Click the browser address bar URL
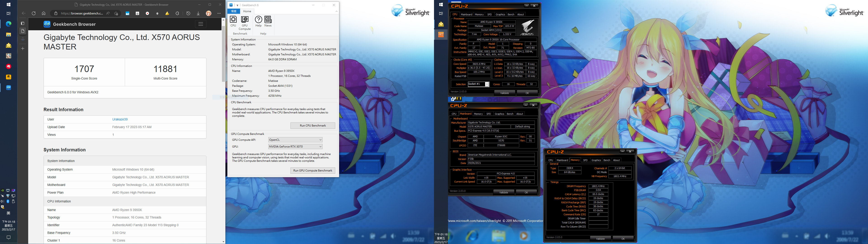The image size is (868, 244). coord(82,14)
